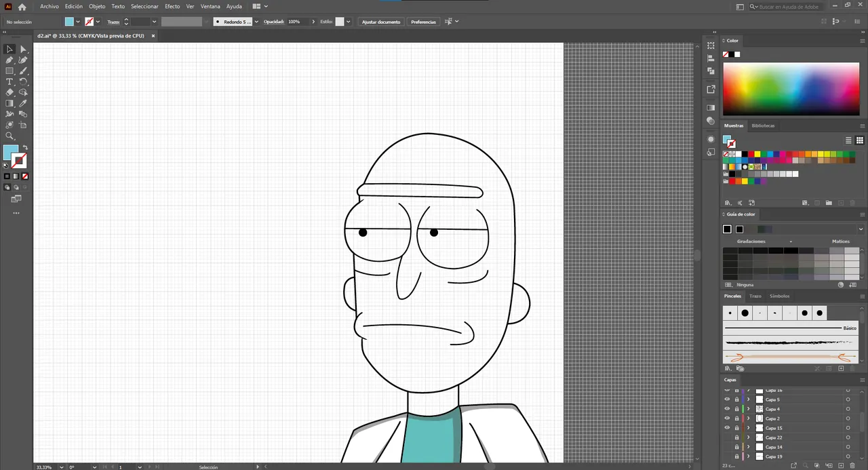Select the Básico brush stroke row
This screenshot has height=470, width=868.
791,328
